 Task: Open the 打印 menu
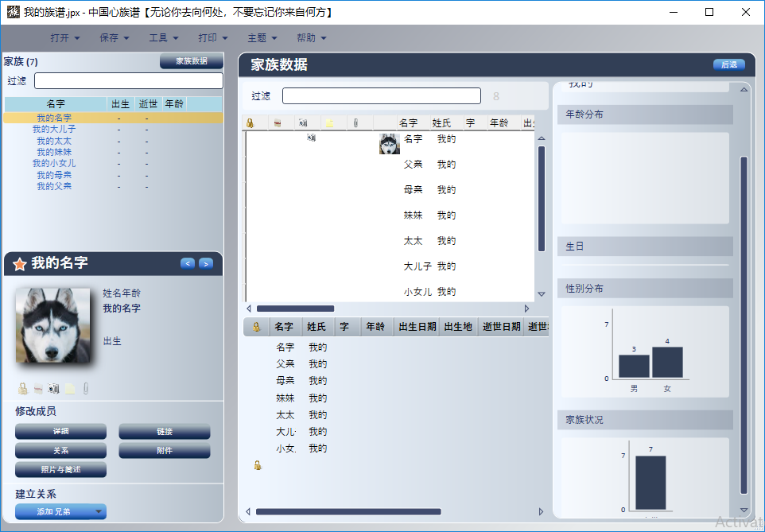pyautogui.click(x=212, y=37)
